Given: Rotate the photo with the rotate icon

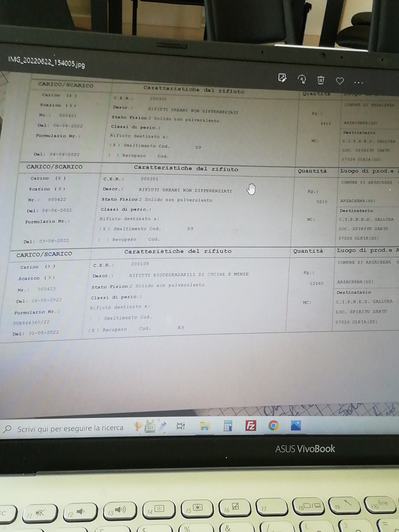Looking at the screenshot, I should click(x=302, y=79).
